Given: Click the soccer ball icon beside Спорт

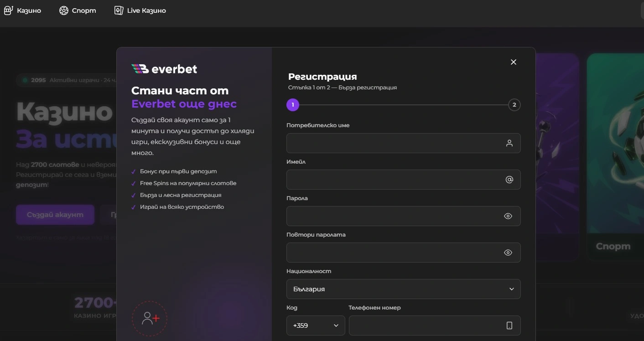Looking at the screenshot, I should click(64, 10).
